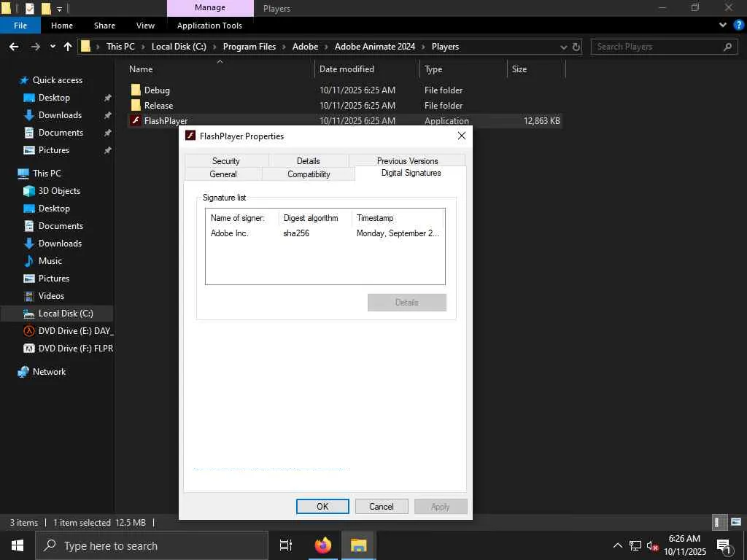Open Explorer Help question mark icon

pos(738,26)
